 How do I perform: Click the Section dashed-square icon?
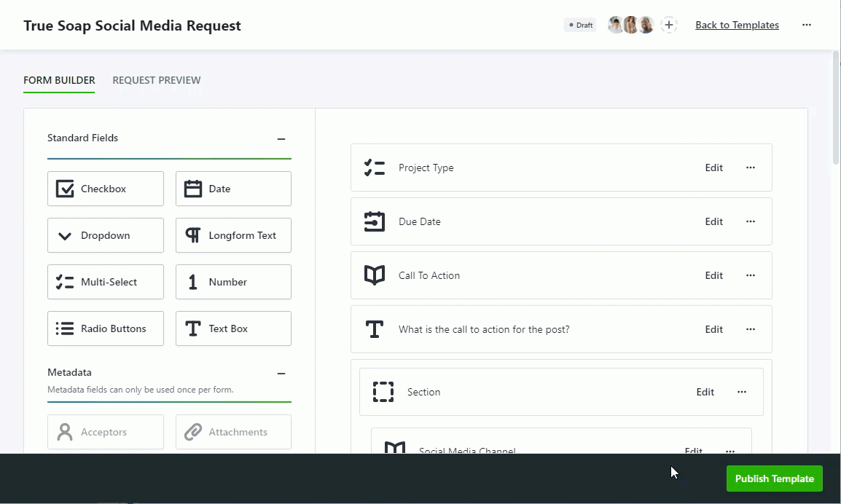(383, 392)
